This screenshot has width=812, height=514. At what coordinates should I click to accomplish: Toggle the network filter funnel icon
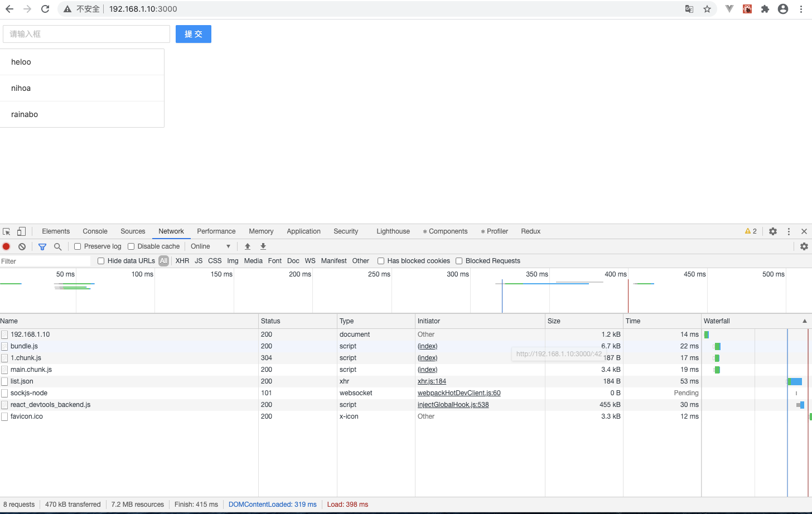pyautogui.click(x=42, y=246)
